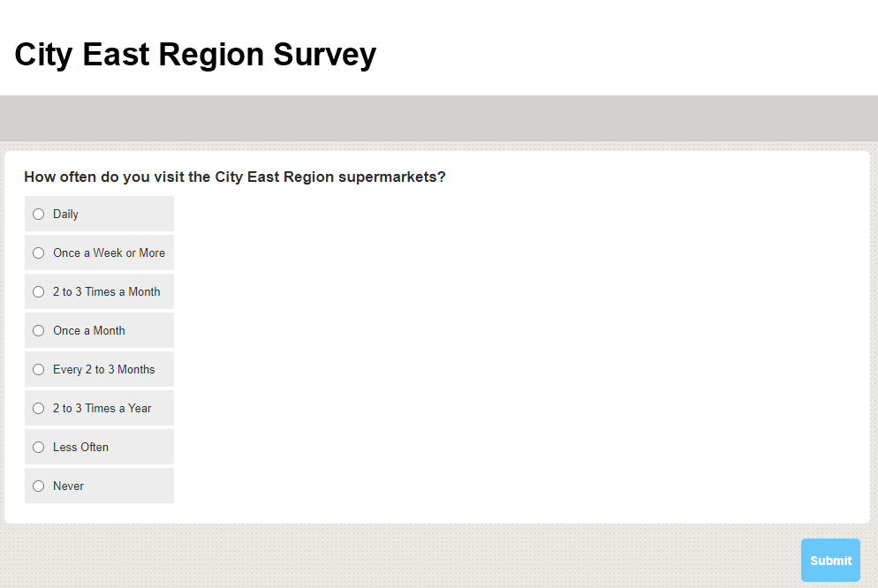
Task: Select the Daily radio button
Action: point(38,214)
